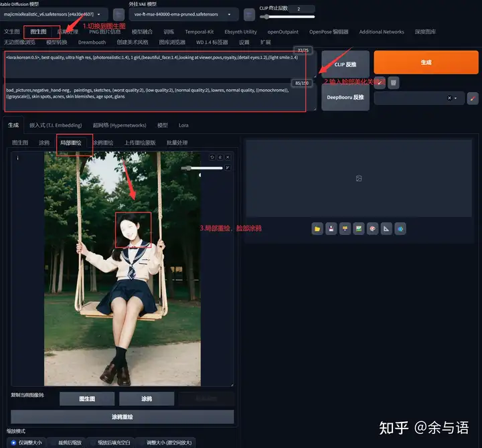The image size is (482, 448).
Task: Adjust the inpaint brush size slider
Action: click(x=202, y=168)
